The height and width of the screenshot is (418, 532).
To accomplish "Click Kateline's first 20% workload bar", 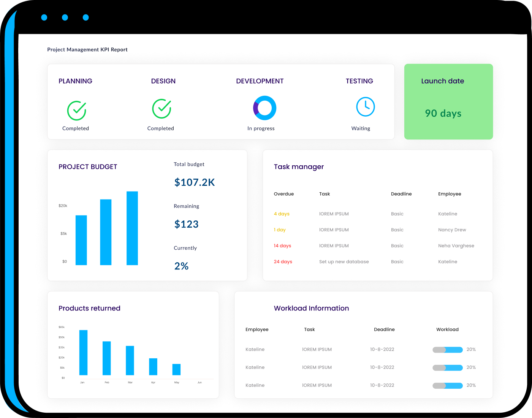I will click(x=447, y=349).
